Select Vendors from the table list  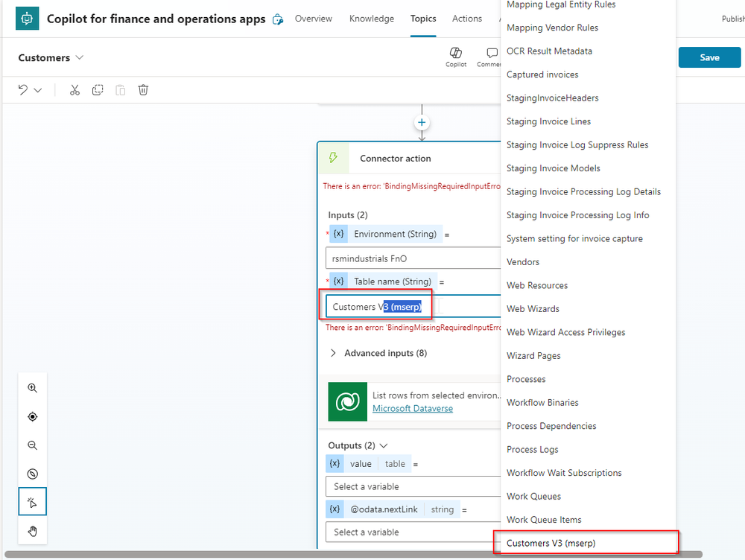[589, 261]
